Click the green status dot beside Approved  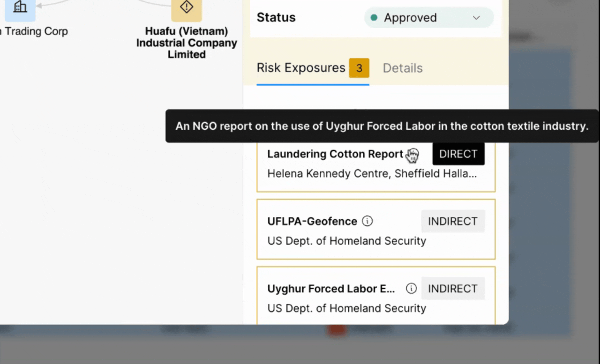tap(374, 18)
